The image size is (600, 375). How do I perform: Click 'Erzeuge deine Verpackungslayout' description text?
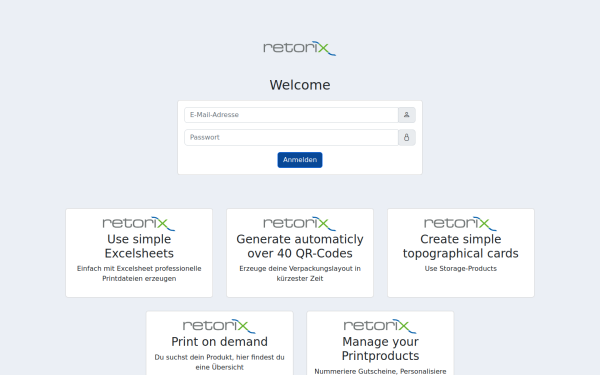tap(300, 274)
